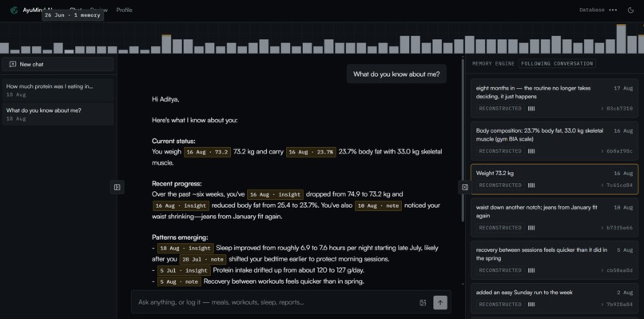Collapse the left chat sidebar
This screenshot has height=319, width=644.
point(117,187)
